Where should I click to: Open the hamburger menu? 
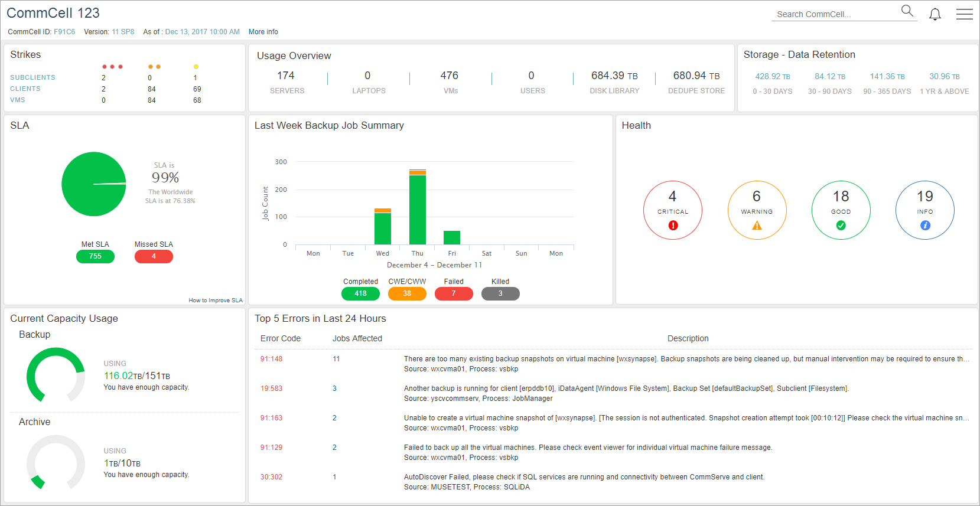click(x=964, y=14)
